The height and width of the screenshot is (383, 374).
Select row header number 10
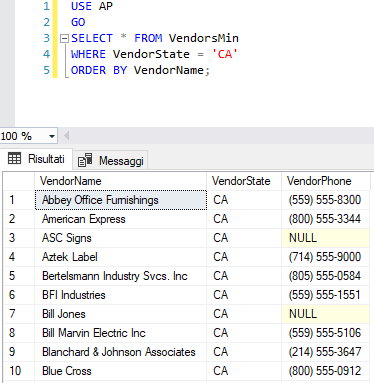[19, 371]
